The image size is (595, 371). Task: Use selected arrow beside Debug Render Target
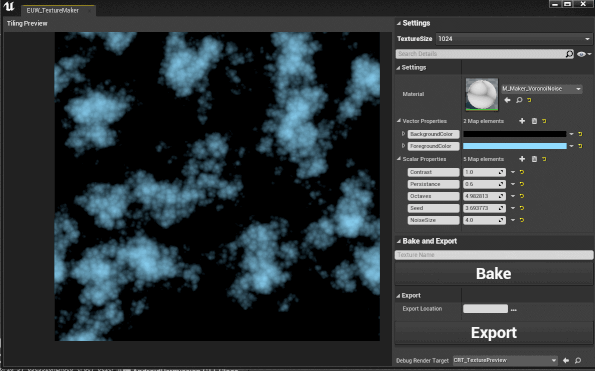[x=566, y=360]
